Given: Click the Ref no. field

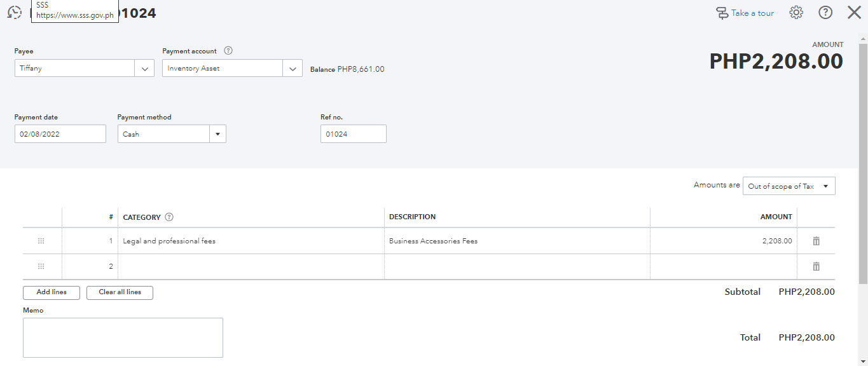Looking at the screenshot, I should pyautogui.click(x=354, y=134).
